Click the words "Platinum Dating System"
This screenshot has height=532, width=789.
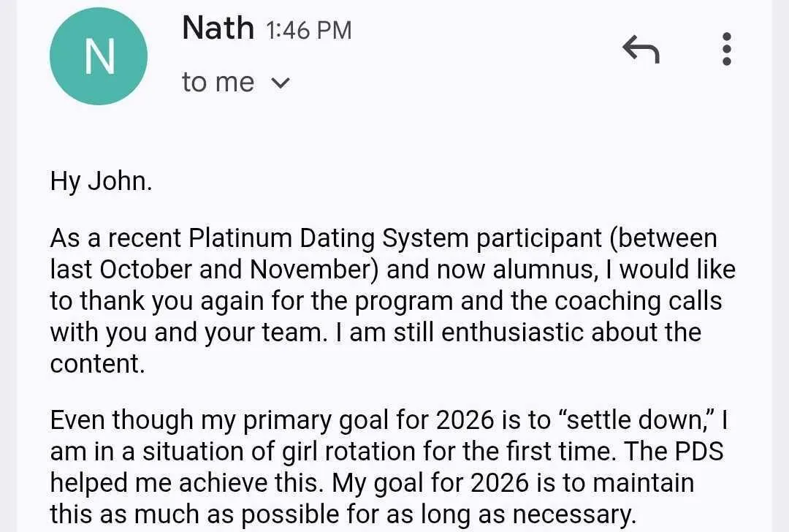click(x=302, y=238)
